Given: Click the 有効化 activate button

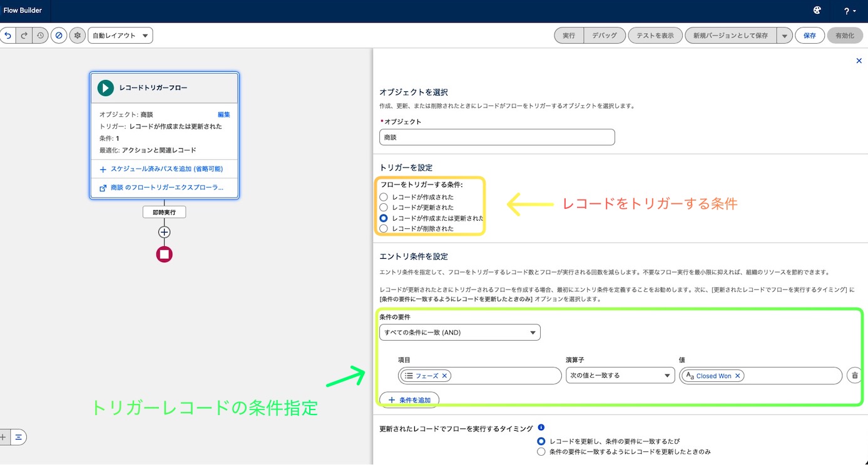Looking at the screenshot, I should pyautogui.click(x=845, y=36).
